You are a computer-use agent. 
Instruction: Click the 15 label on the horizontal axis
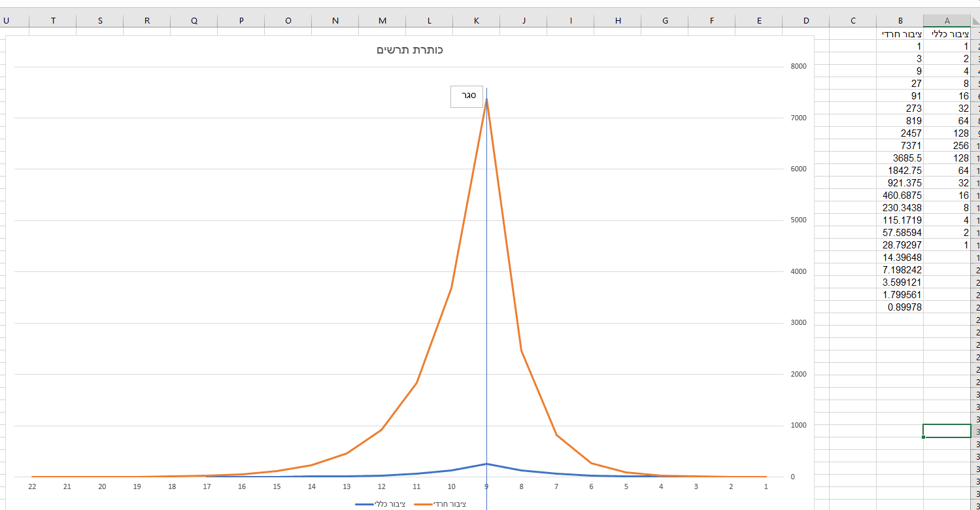click(x=277, y=486)
